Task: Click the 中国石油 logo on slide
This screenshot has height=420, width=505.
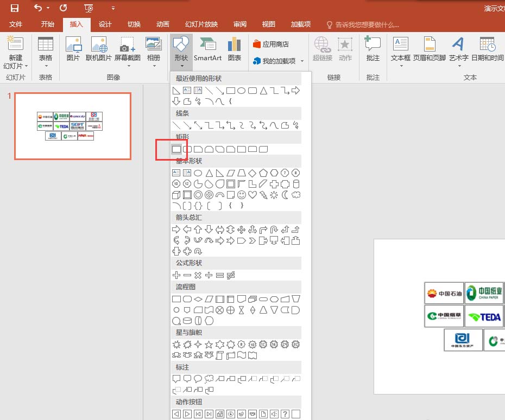Action: coord(444,293)
